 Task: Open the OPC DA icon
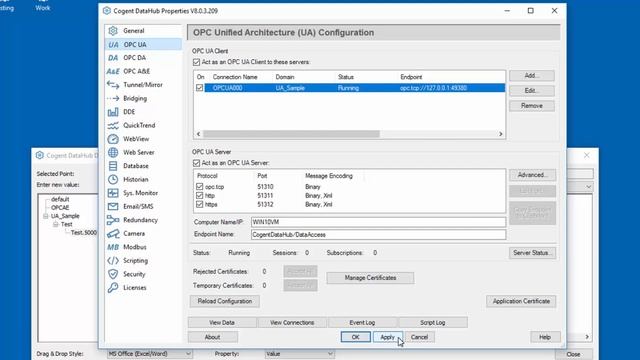click(x=113, y=58)
